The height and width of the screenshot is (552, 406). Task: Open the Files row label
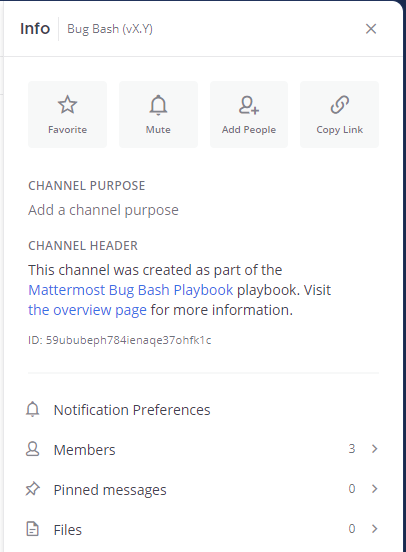pyautogui.click(x=68, y=530)
